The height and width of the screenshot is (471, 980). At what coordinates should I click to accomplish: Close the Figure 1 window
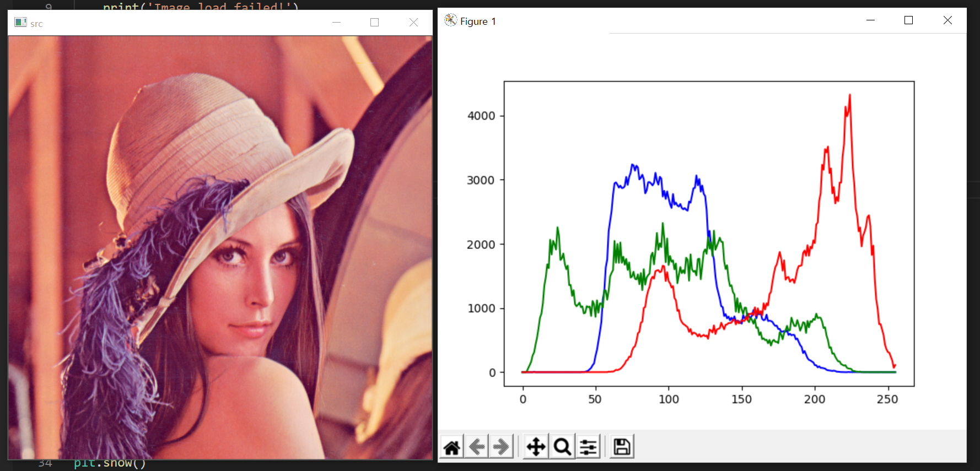pyautogui.click(x=947, y=20)
